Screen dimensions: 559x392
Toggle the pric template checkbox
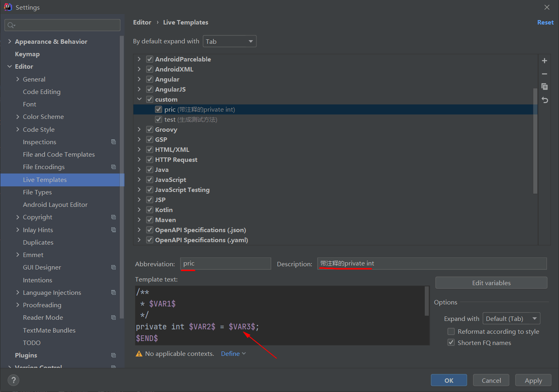159,109
